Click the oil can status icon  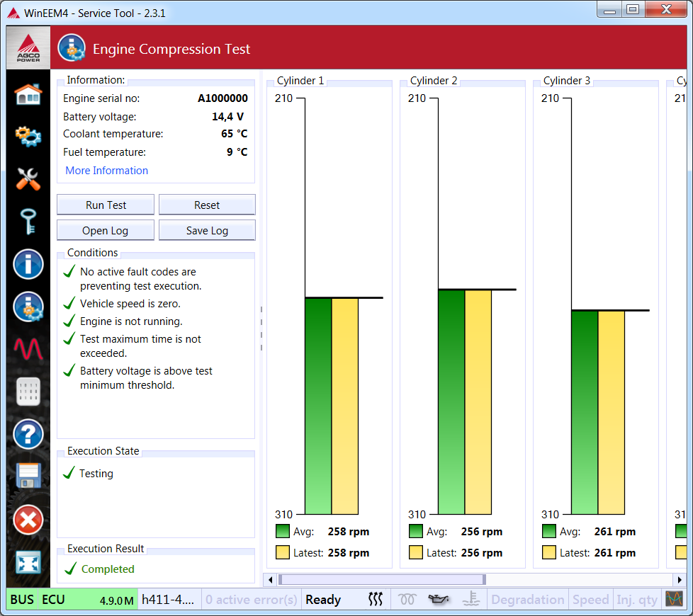pyautogui.click(x=439, y=600)
